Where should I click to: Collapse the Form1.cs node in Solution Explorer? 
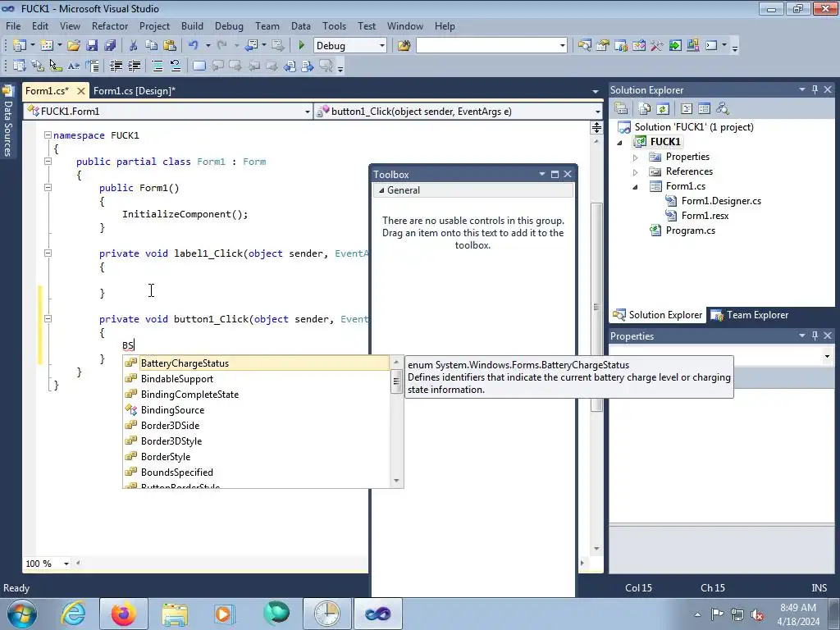[x=636, y=186]
